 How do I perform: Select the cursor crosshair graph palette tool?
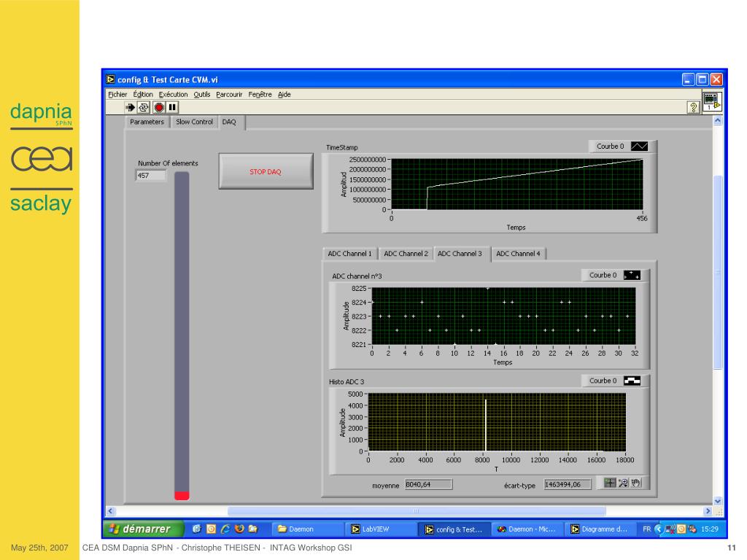609,483
